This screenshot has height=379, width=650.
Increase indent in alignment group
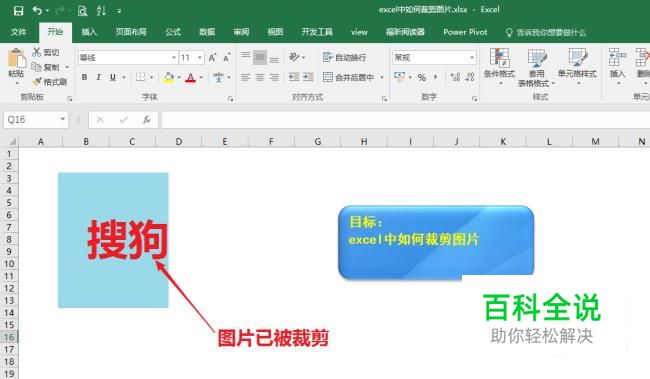(308, 77)
